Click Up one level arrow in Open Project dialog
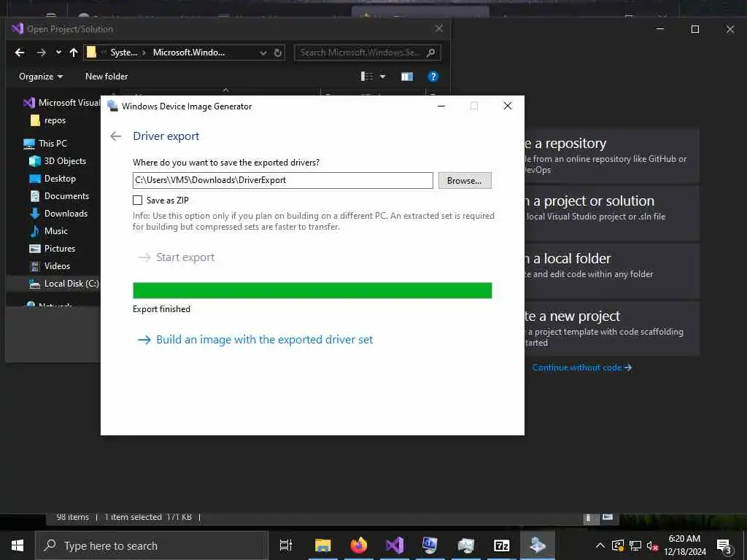Viewport: 747px width, 560px height. (x=74, y=52)
